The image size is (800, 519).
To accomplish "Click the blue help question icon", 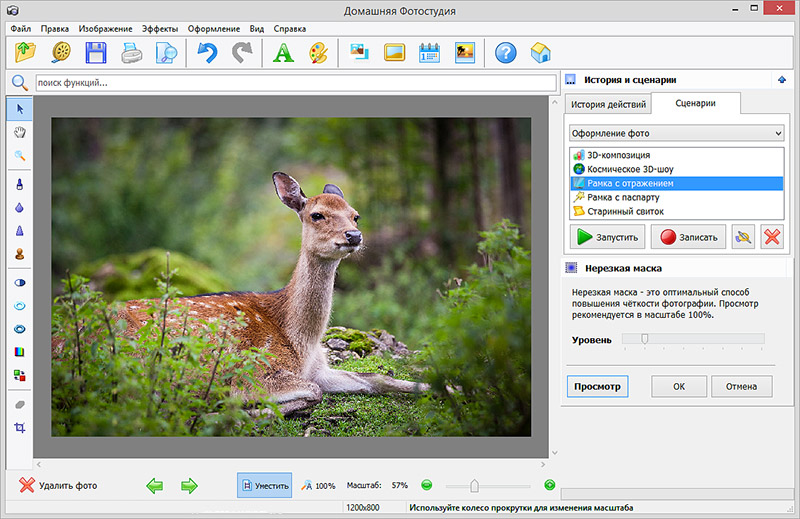I will (505, 52).
